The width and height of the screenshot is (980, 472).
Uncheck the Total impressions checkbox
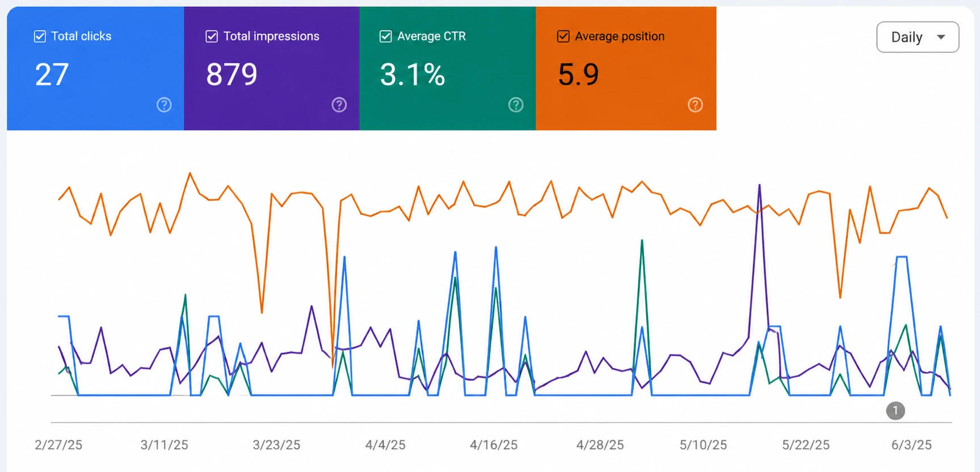click(212, 36)
